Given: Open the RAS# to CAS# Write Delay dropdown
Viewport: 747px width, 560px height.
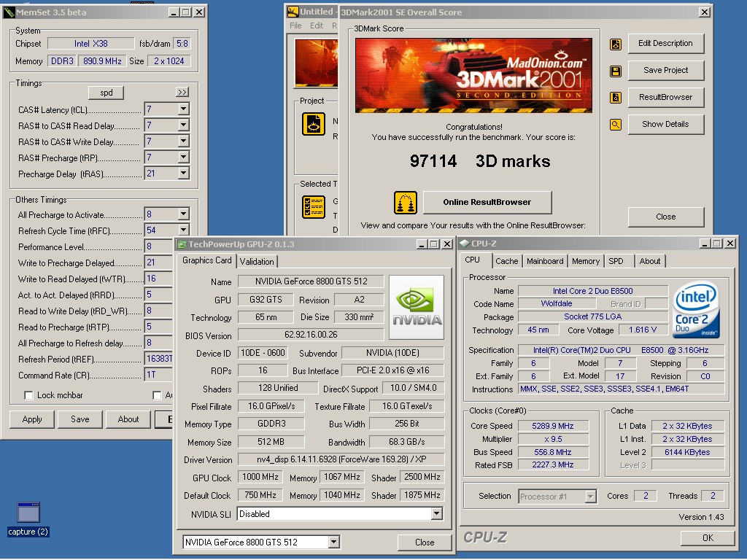Looking at the screenshot, I should [183, 141].
